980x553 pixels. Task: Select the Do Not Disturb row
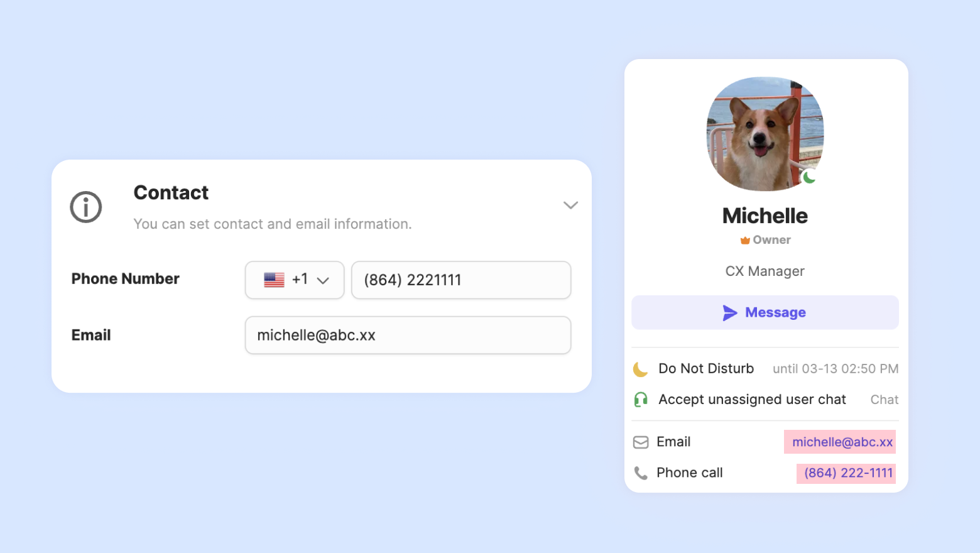765,369
